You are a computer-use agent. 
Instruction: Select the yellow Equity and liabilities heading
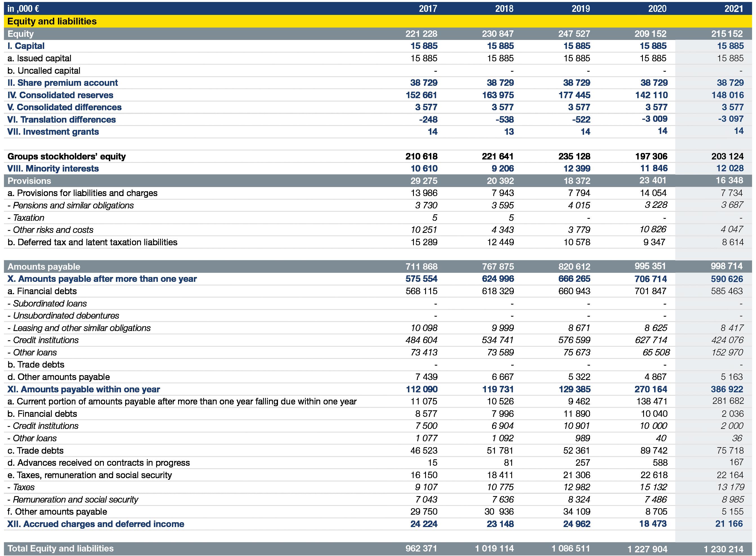[x=52, y=21]
